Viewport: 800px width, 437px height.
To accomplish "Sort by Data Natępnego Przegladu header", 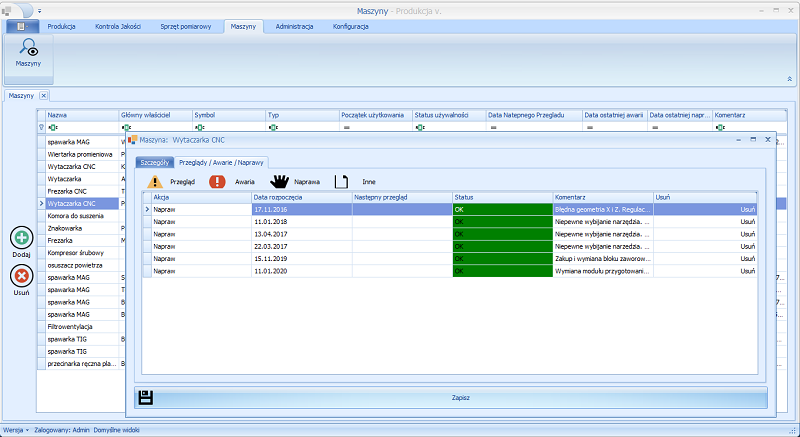I will point(534,115).
